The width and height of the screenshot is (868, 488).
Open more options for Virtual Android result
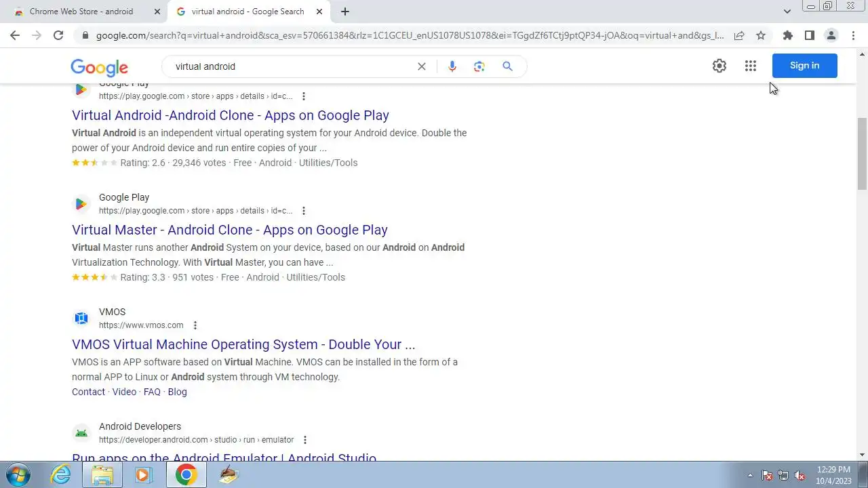(304, 96)
